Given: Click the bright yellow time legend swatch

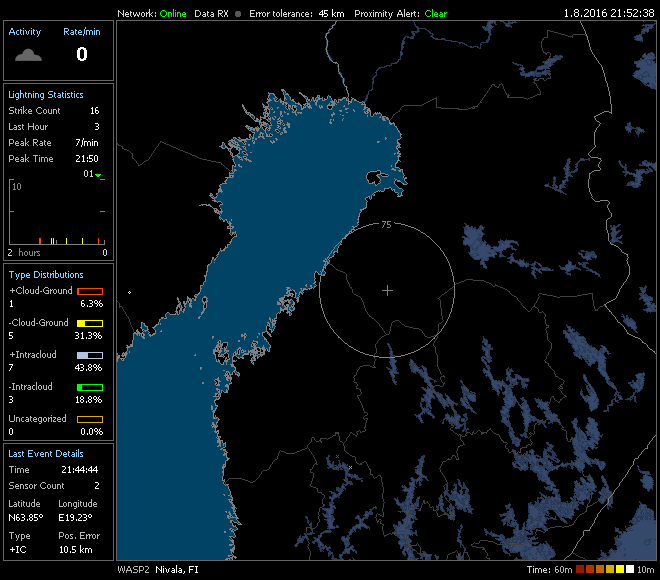Looking at the screenshot, I should [x=620, y=569].
